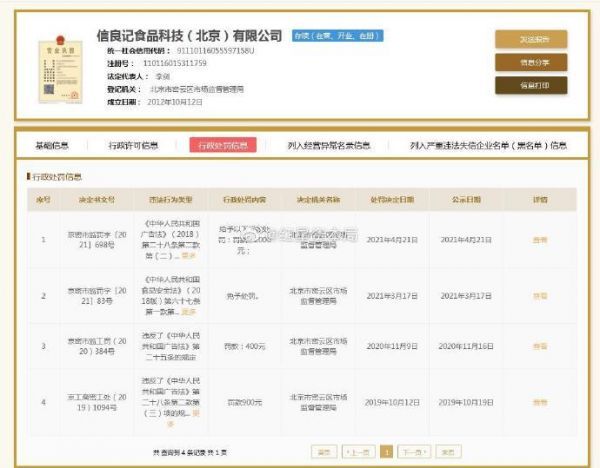Click the 信息分享 button
The width and height of the screenshot is (600, 468).
pos(531,62)
